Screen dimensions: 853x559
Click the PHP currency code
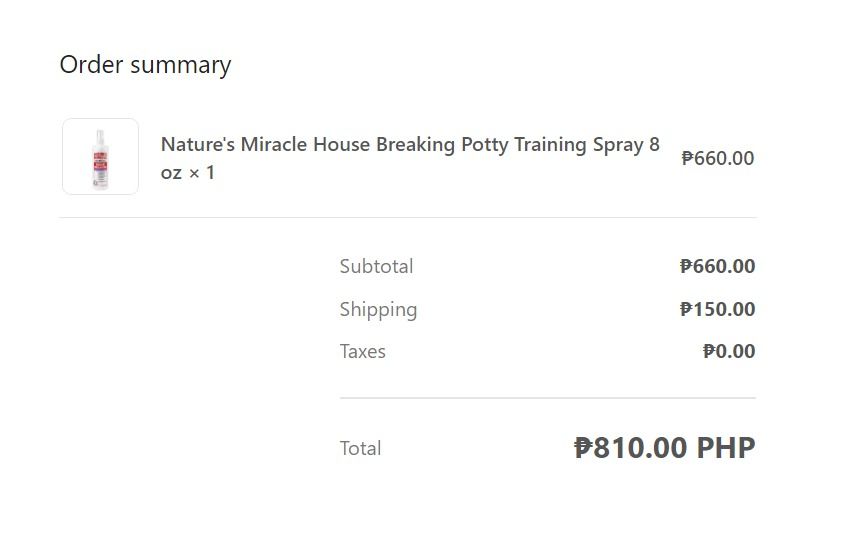725,448
